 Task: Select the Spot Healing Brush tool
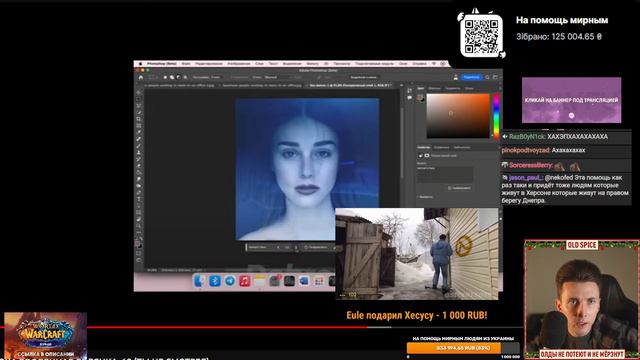coord(138,139)
